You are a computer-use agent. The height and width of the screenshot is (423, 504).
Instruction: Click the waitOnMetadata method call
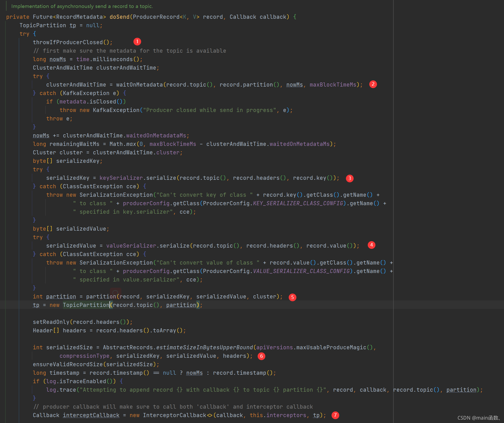(139, 85)
